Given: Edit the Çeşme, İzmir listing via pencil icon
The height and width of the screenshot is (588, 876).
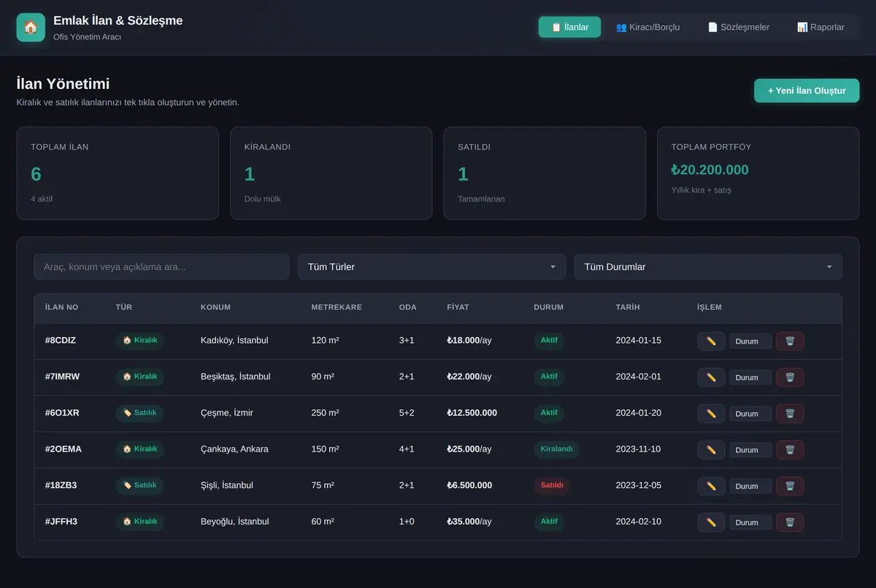Looking at the screenshot, I should (x=711, y=414).
